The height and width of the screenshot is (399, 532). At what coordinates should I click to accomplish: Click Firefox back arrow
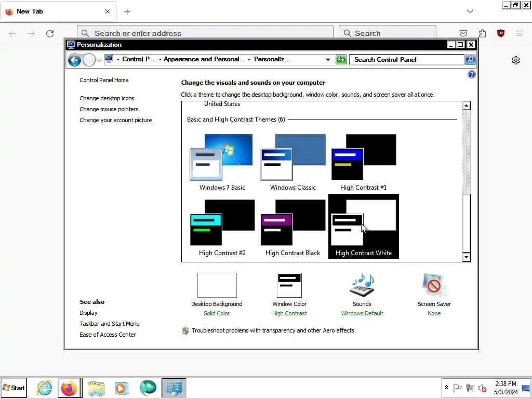[x=12, y=33]
